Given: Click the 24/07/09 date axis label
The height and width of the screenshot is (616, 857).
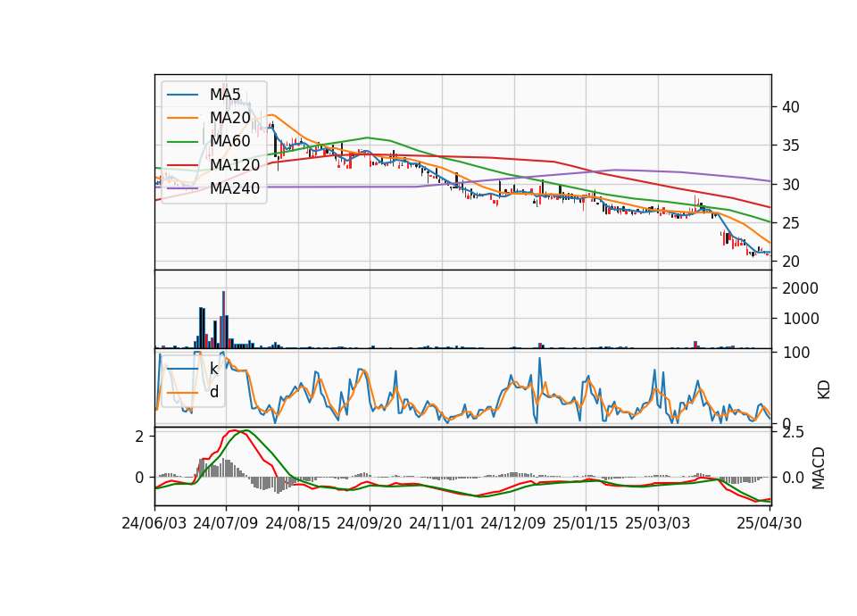Looking at the screenshot, I should (226, 523).
